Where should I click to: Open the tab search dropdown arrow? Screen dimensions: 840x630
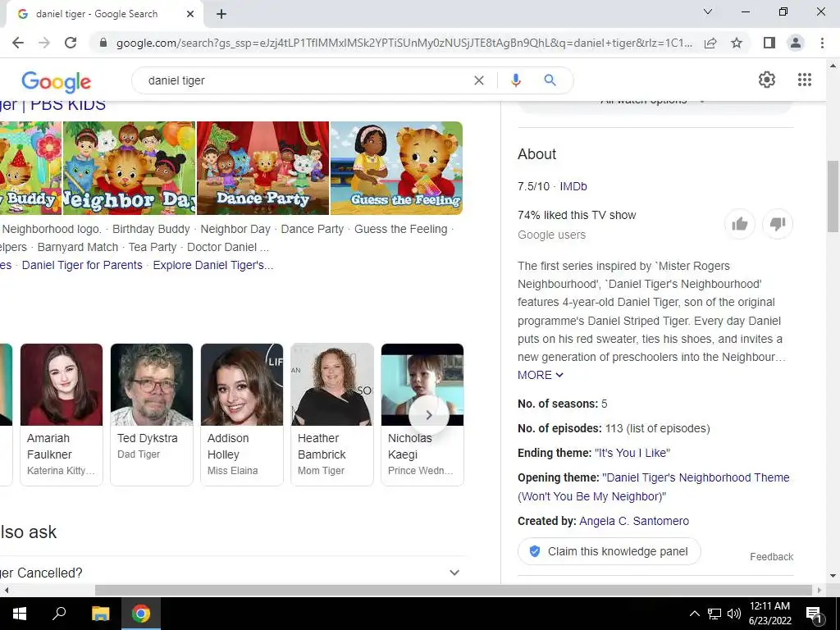708,11
